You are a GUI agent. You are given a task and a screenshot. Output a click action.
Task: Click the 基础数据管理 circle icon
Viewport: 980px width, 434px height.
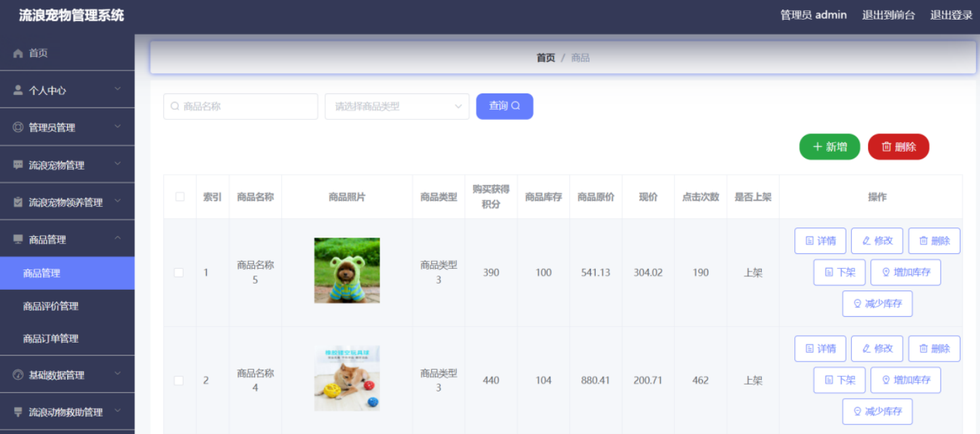18,374
